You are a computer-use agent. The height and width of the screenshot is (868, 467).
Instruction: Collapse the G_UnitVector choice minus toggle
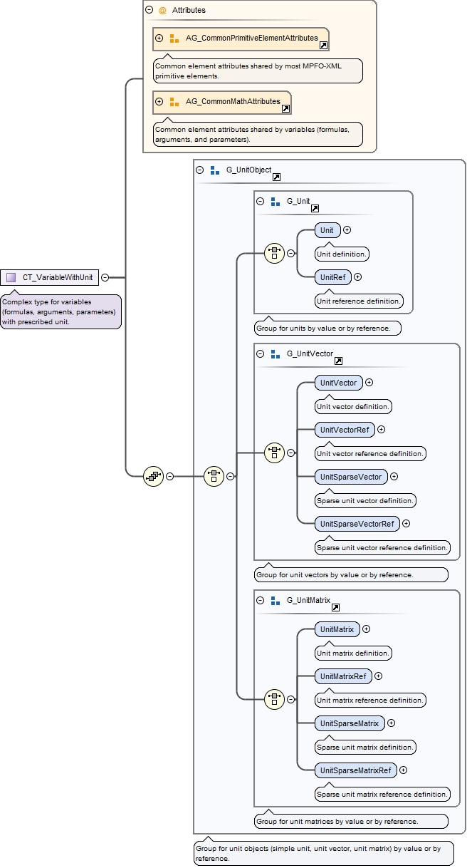(290, 453)
